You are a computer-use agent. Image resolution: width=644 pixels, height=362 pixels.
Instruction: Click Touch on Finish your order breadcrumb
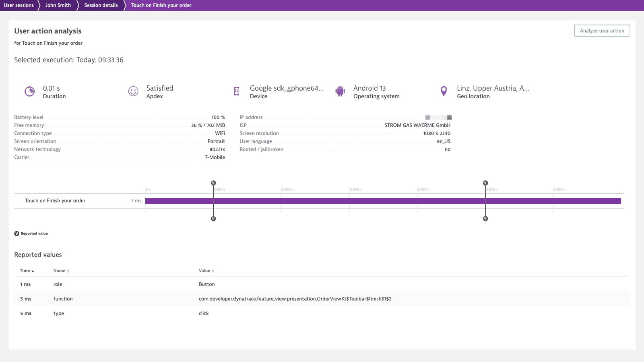pyautogui.click(x=161, y=5)
